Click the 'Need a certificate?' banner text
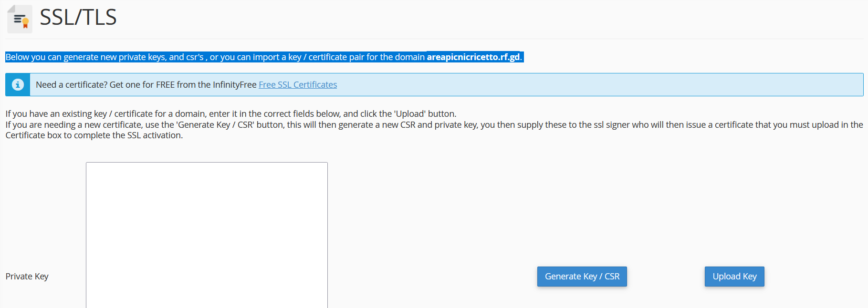 pos(72,85)
